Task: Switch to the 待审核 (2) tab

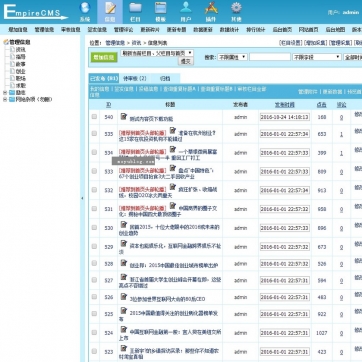Action: tap(135, 79)
